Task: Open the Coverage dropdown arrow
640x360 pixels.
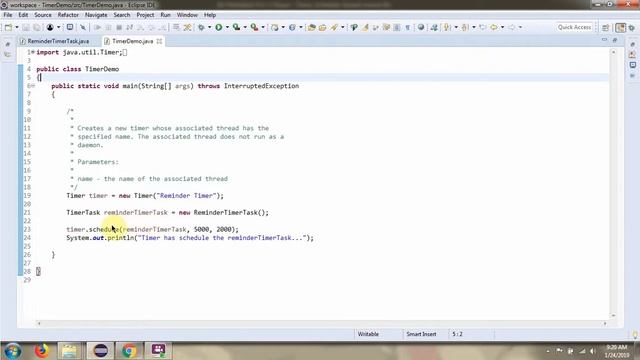Action: [245, 27]
